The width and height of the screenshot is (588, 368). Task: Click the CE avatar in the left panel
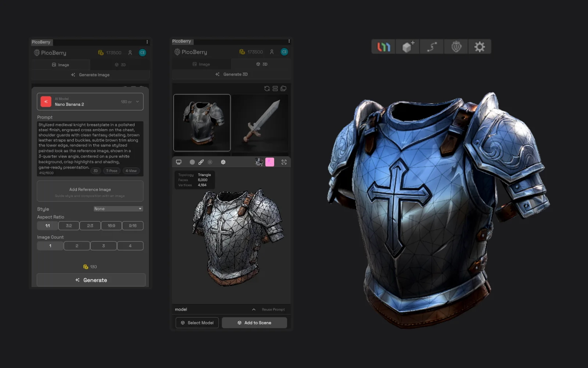click(143, 53)
